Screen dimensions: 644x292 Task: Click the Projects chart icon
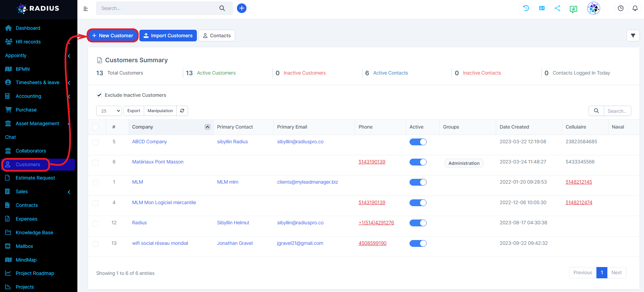point(8,287)
